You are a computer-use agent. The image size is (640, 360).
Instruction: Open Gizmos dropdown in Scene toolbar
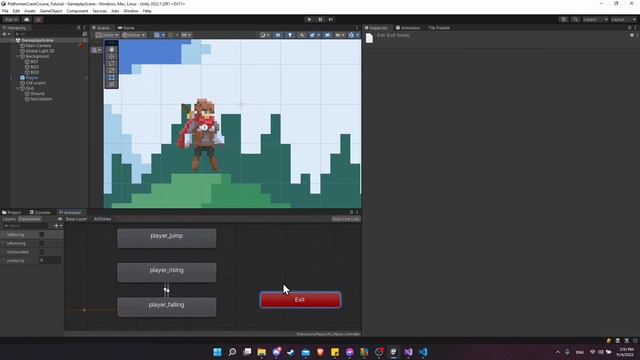(x=353, y=35)
